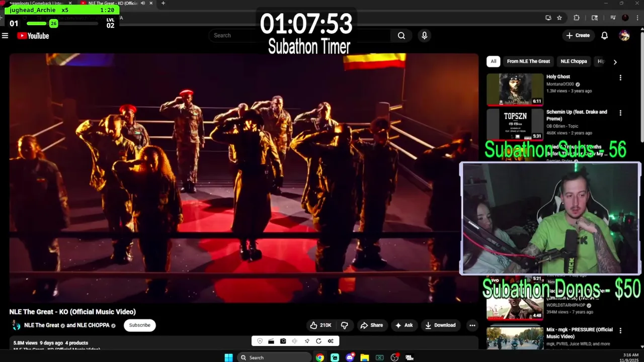The image size is (644, 362).
Task: Pin the floating toolbar with pin icon
Action: tap(307, 341)
